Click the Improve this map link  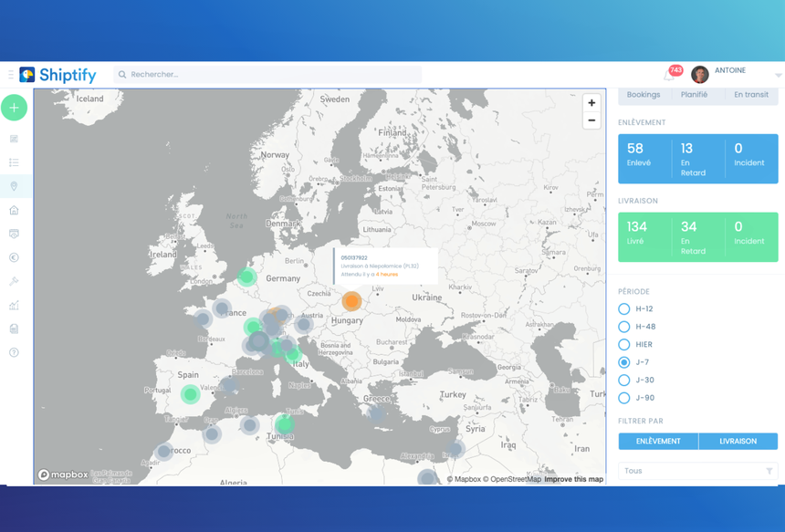coord(574,479)
